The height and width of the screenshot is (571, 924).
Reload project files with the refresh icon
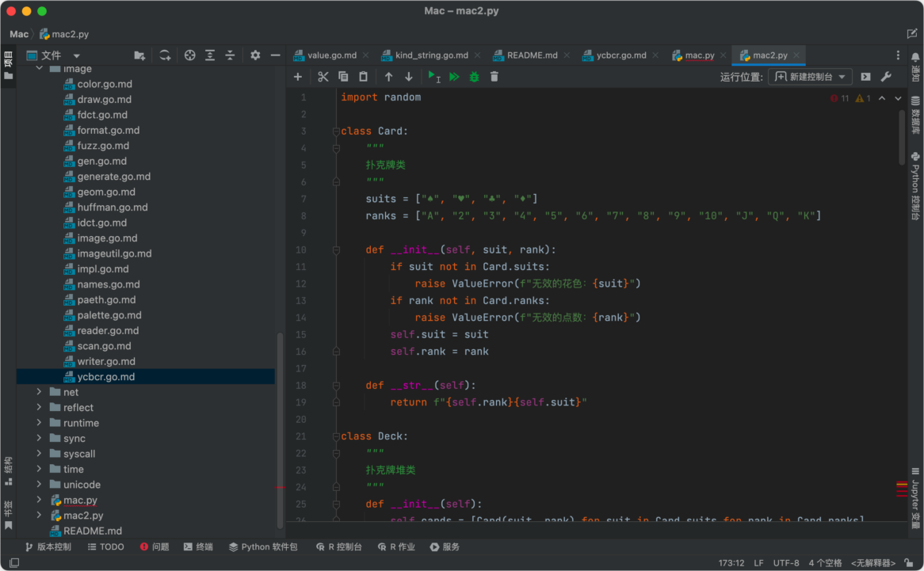[x=165, y=55]
